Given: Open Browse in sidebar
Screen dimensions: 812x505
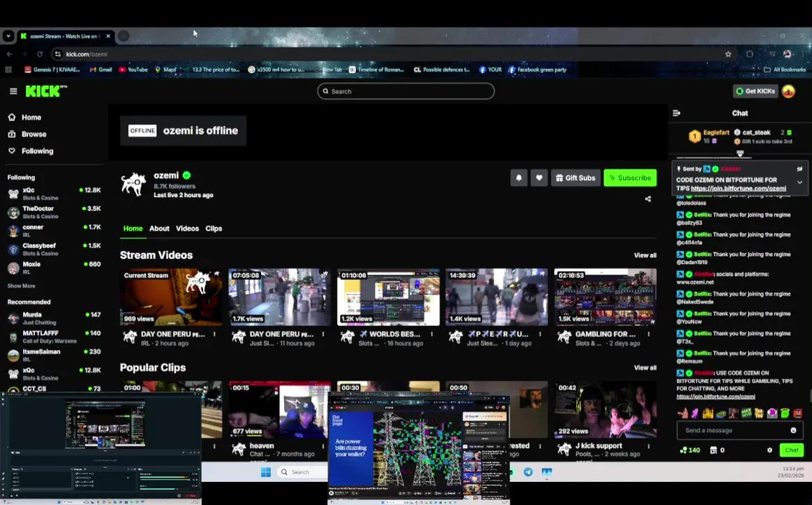Looking at the screenshot, I should [x=34, y=134].
